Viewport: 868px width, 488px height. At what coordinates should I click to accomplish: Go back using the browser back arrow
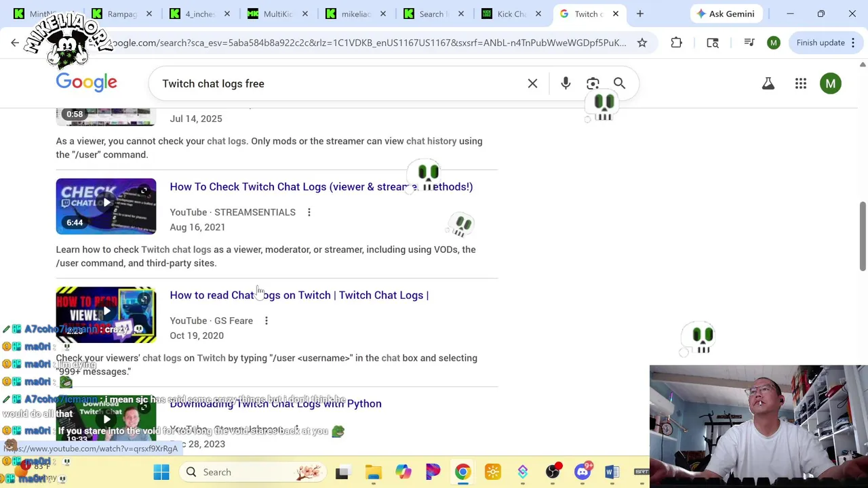tap(15, 43)
